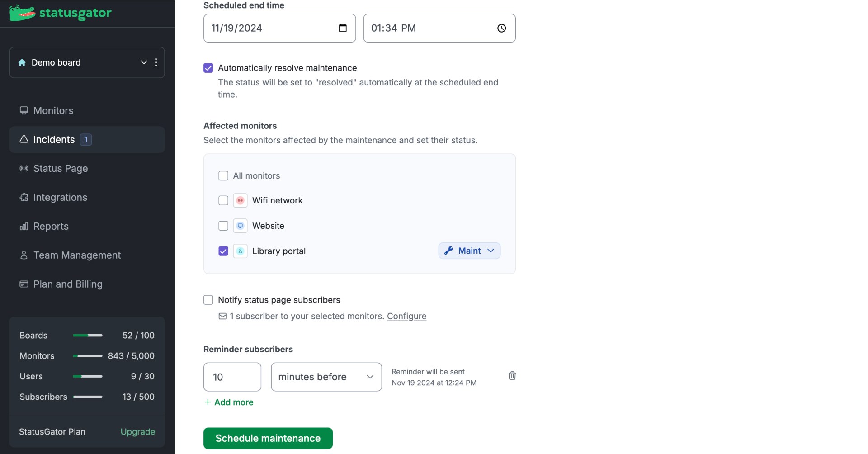Click the Library portal label

coord(279,251)
